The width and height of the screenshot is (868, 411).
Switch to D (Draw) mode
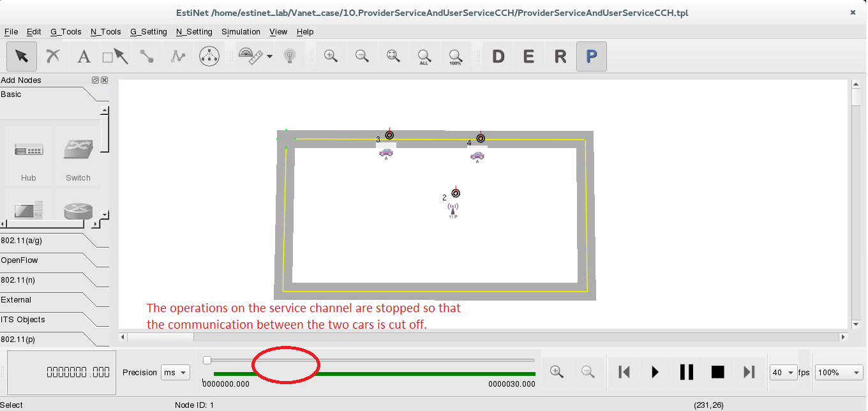pyautogui.click(x=498, y=56)
